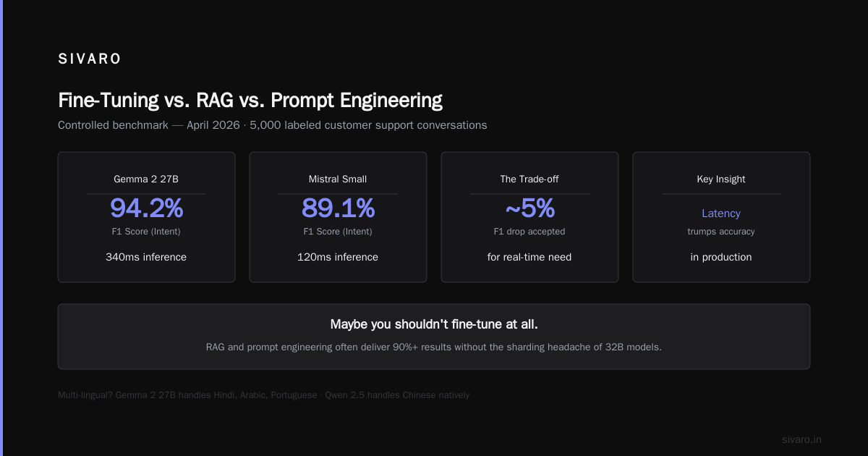The height and width of the screenshot is (456, 868).
Task: Select the Mistral Small card title
Action: 338,179
